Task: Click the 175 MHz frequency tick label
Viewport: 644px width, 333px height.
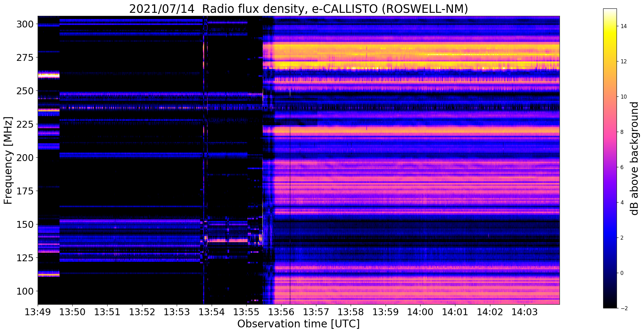Action: click(25, 191)
